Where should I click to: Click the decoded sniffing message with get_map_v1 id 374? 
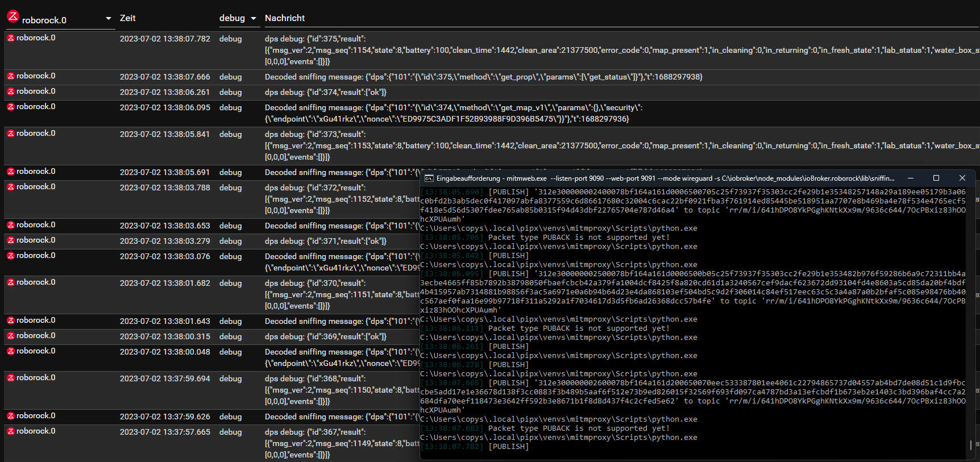point(454,113)
